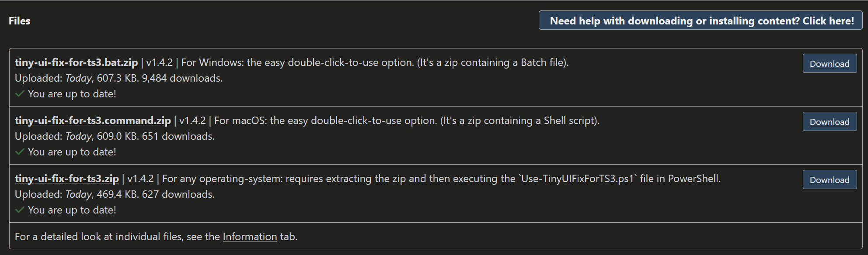Viewport: 868px width, 255px height.
Task: Click the Files section heading
Action: point(20,21)
